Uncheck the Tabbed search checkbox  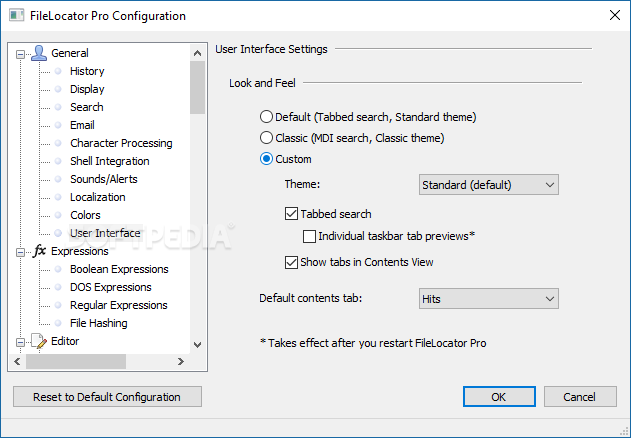[x=291, y=214]
